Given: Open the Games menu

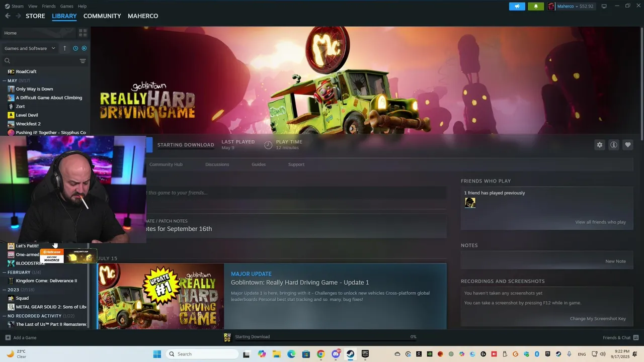Looking at the screenshot, I should tap(66, 6).
